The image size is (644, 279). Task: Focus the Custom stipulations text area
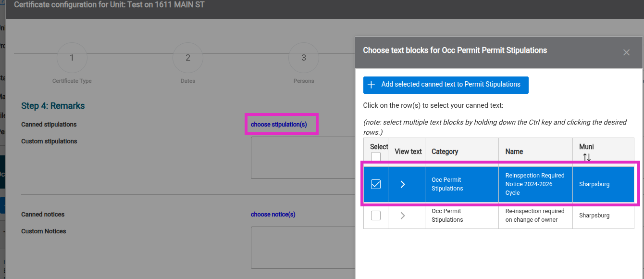303,158
